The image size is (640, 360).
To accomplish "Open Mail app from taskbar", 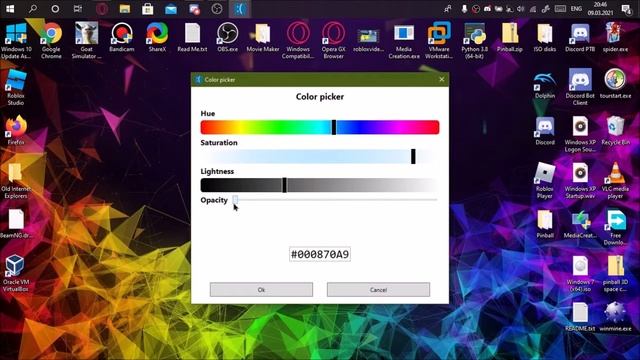I will click(x=171, y=9).
